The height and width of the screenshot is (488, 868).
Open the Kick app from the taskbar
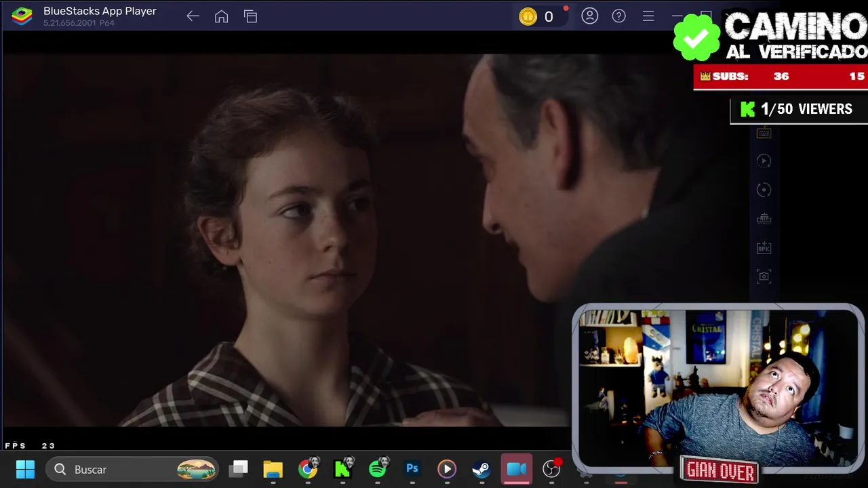point(342,469)
